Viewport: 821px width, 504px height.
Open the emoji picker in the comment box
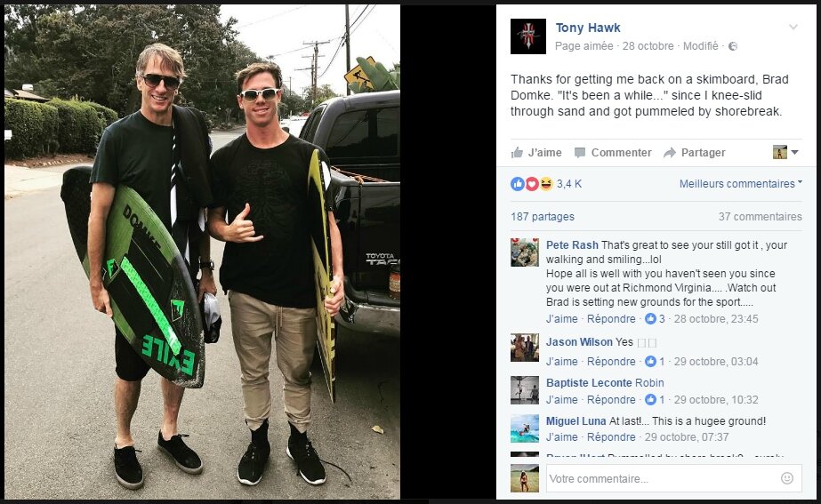click(786, 478)
